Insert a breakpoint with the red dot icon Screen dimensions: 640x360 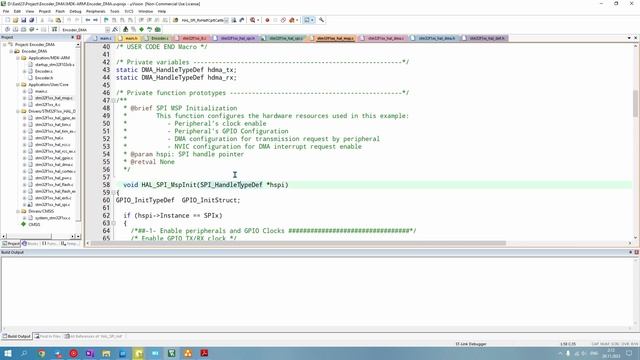(267, 20)
